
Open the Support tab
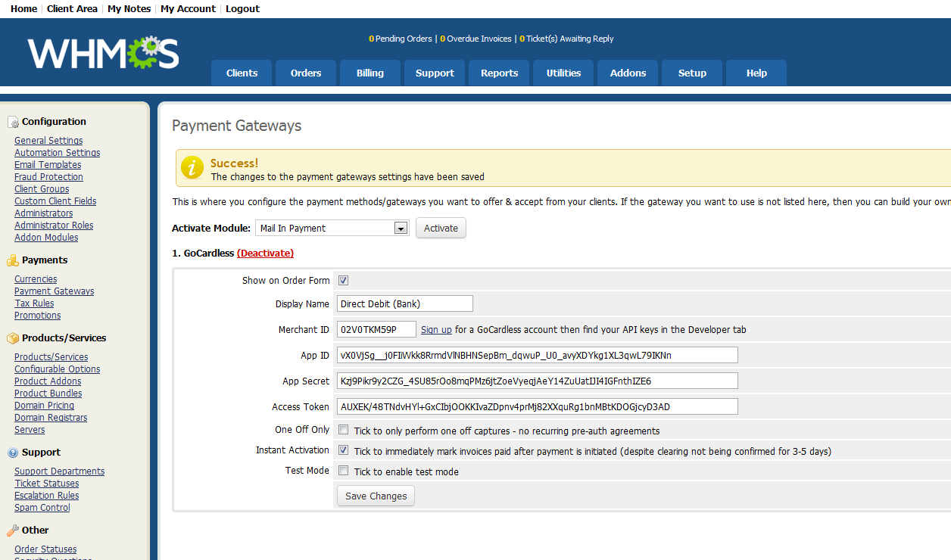[x=435, y=73]
